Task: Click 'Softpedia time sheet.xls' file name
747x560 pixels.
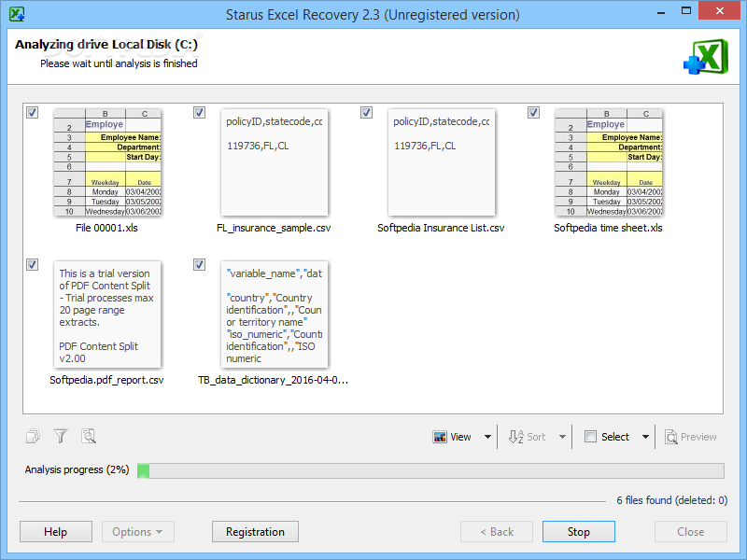Action: click(608, 228)
